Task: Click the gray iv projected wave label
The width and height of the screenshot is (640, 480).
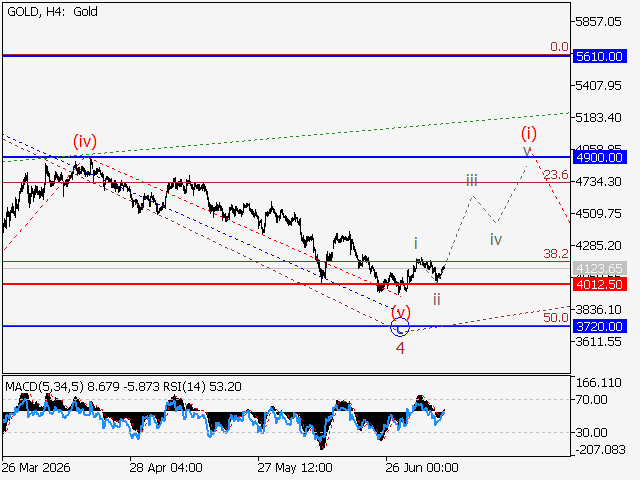Action: click(x=496, y=240)
